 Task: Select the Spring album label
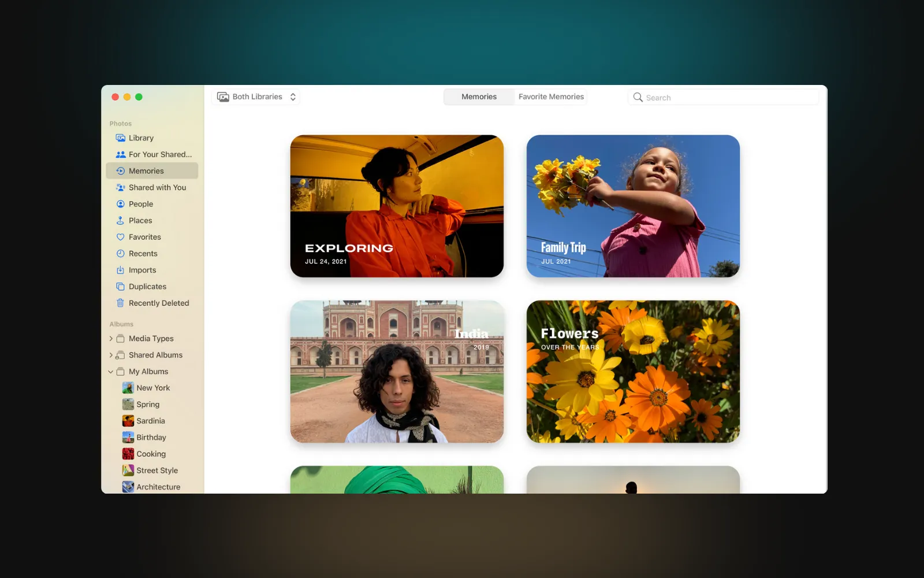coord(148,405)
